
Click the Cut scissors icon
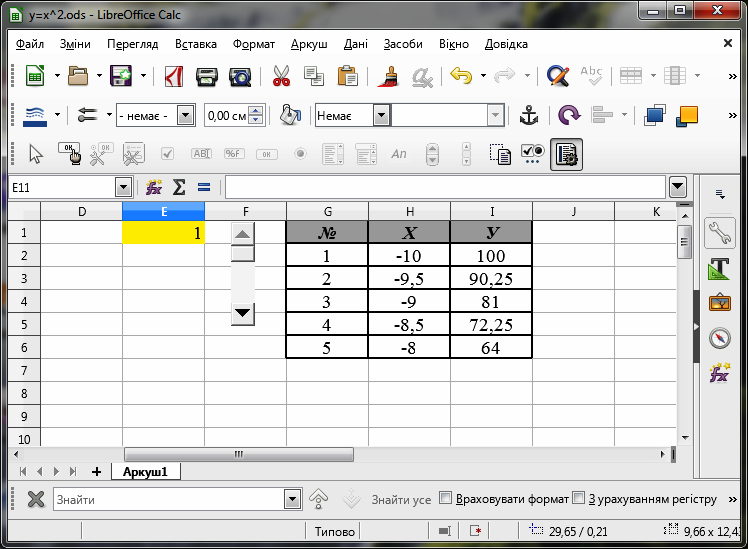pyautogui.click(x=281, y=76)
